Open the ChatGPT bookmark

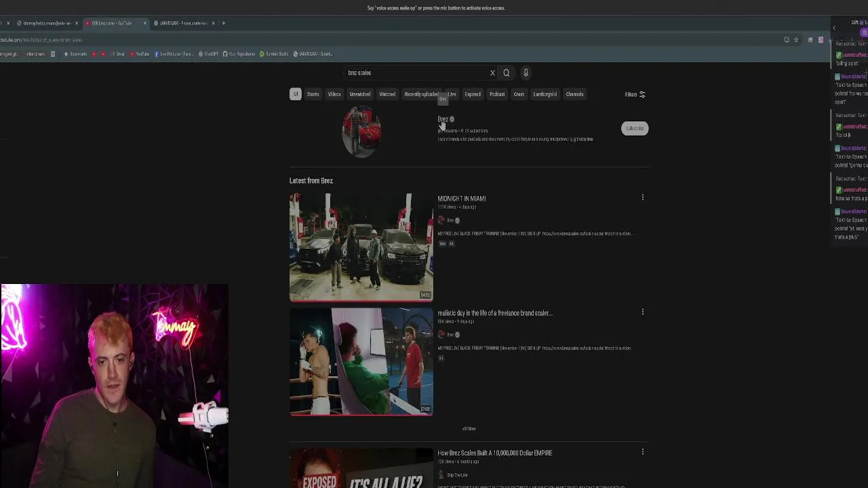[x=208, y=54]
